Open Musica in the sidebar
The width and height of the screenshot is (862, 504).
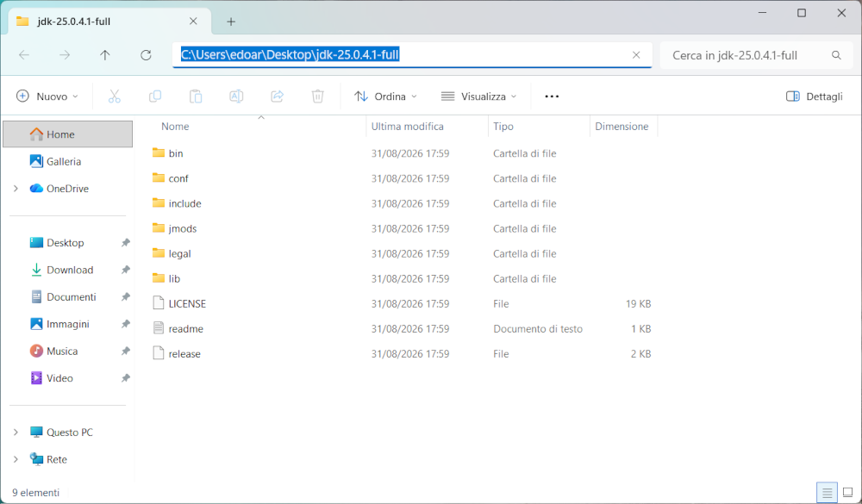point(61,351)
